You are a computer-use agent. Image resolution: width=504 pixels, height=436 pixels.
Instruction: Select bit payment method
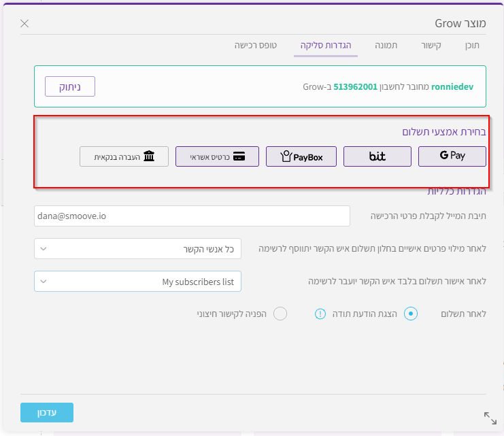tap(377, 156)
